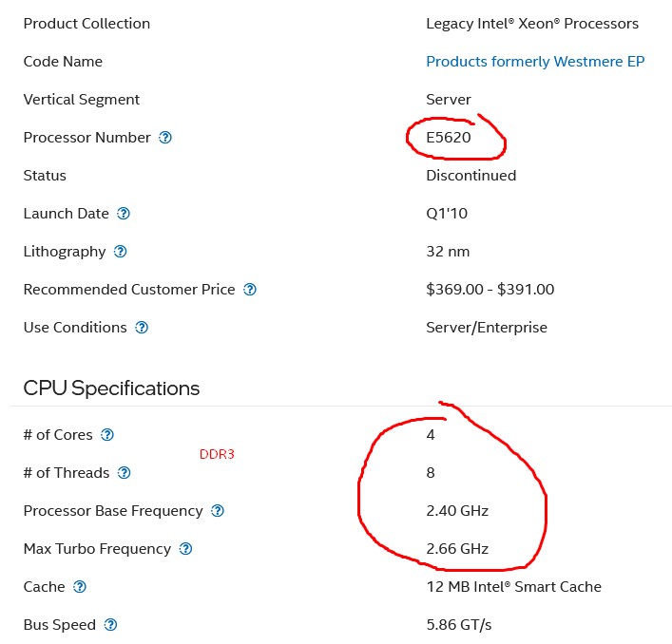Click help icon next to Cache
Image resolution: width=672 pixels, height=644 pixels.
pos(80,587)
